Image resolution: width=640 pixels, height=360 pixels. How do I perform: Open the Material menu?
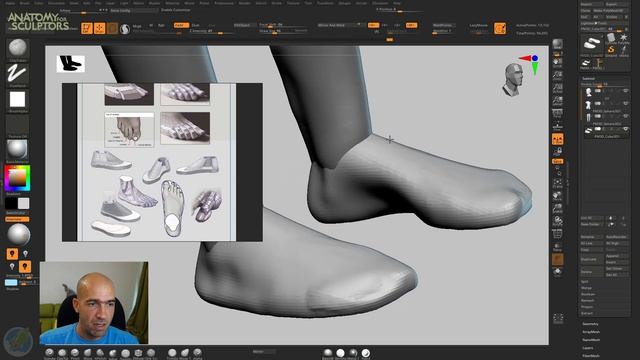coord(172,3)
